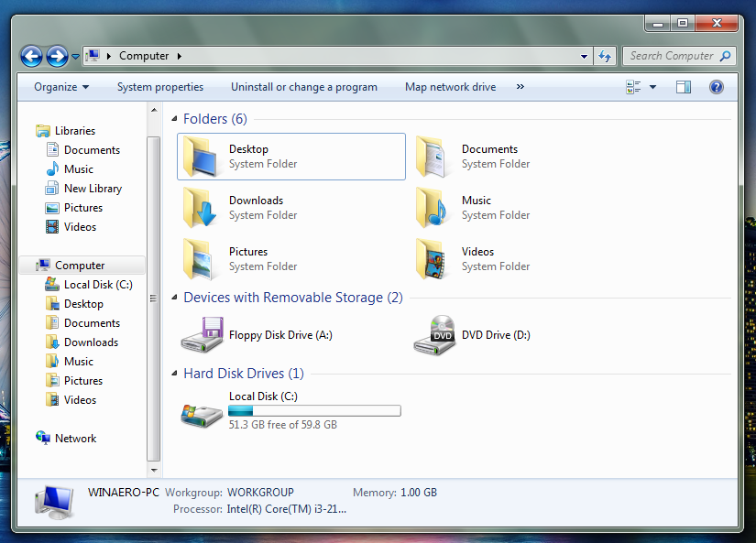Screen dimensions: 756x543
Task: Click the Refresh icon beside the address bar
Action: (605, 57)
